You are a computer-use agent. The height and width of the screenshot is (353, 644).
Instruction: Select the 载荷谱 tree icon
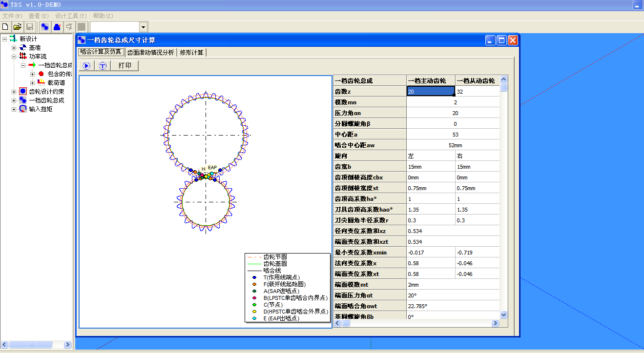pyautogui.click(x=41, y=83)
